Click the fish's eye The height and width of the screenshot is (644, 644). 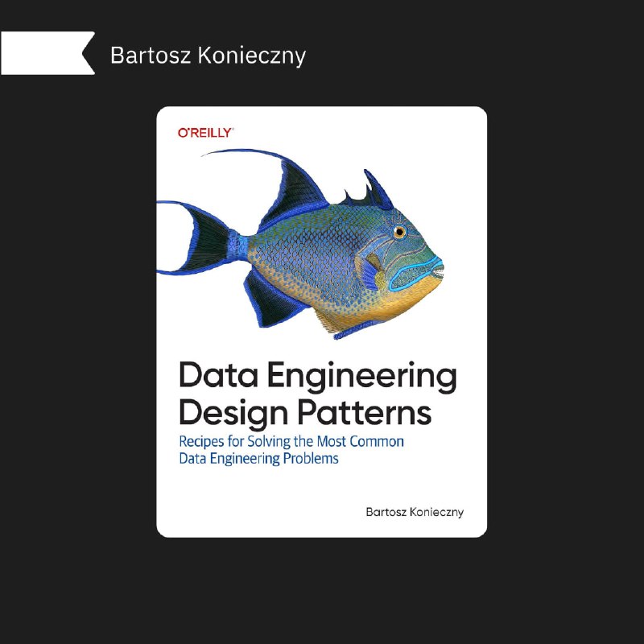coord(399,233)
